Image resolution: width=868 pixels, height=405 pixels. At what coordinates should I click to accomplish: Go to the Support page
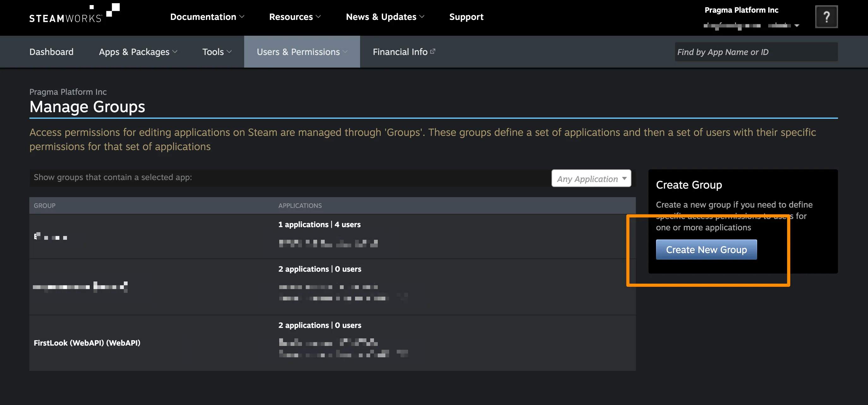tap(466, 17)
